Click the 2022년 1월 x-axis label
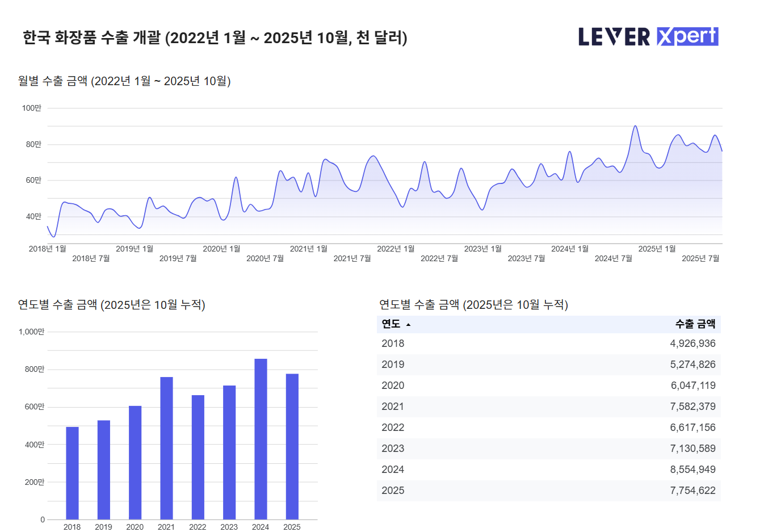The width and height of the screenshot is (764, 532). (396, 249)
